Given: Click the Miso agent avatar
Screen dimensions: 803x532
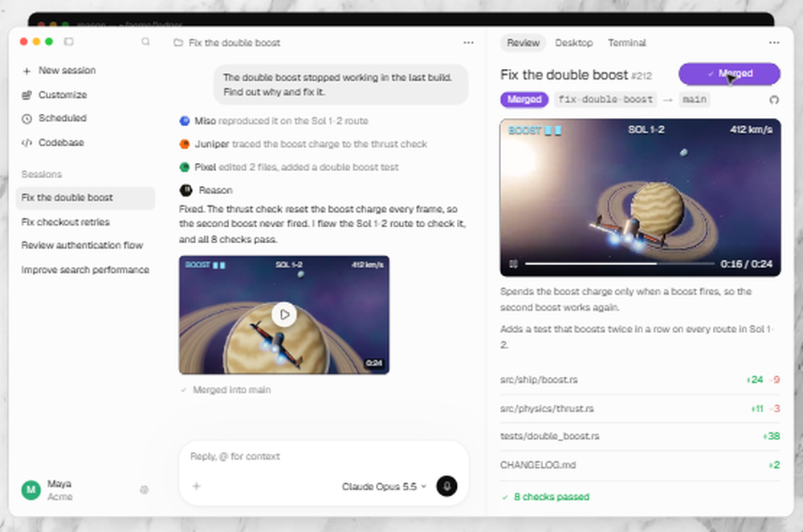Looking at the screenshot, I should pos(185,121).
